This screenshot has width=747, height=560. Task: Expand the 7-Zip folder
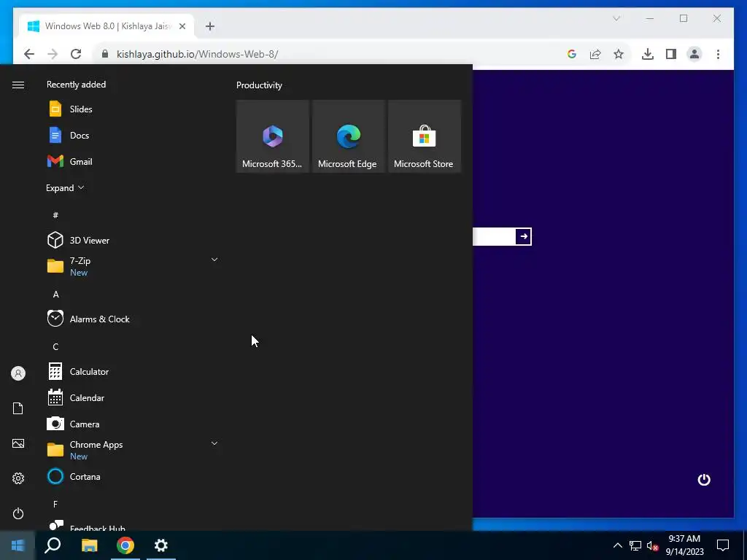(133, 265)
